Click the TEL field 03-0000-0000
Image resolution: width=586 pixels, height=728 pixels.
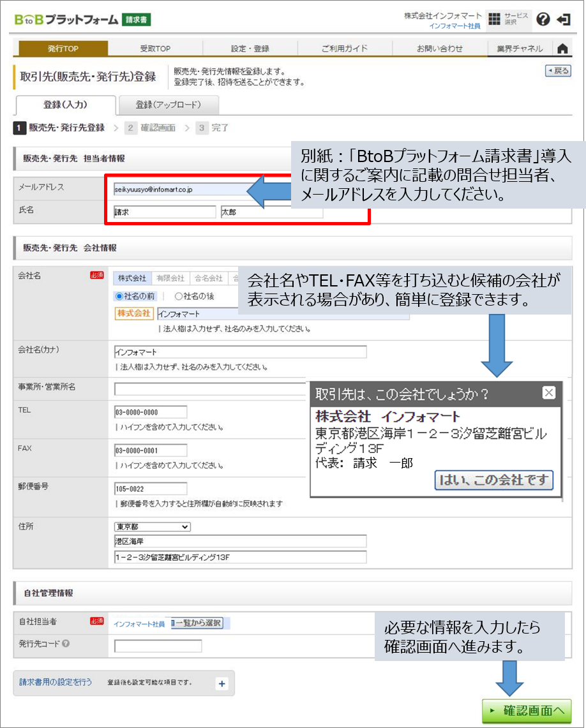pos(151,412)
